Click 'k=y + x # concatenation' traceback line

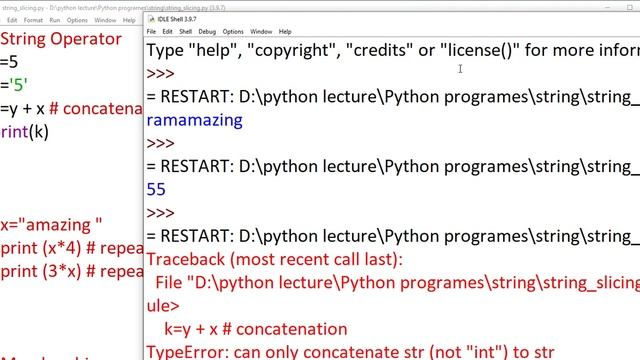[x=256, y=329]
